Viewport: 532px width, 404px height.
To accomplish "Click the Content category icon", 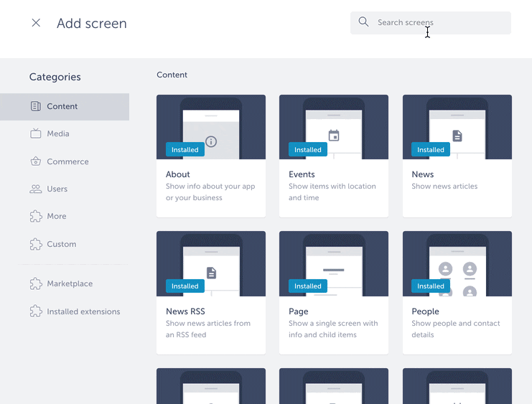I will click(x=36, y=106).
